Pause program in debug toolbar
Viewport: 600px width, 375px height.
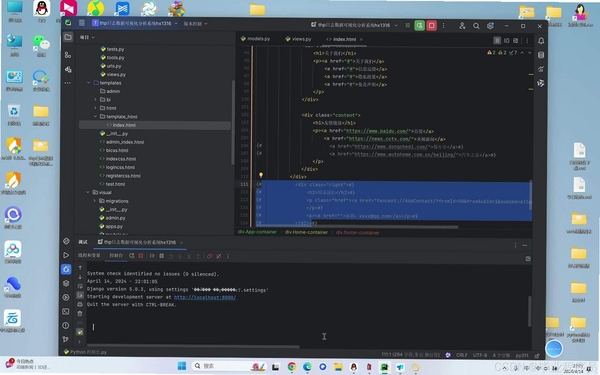tap(161, 256)
